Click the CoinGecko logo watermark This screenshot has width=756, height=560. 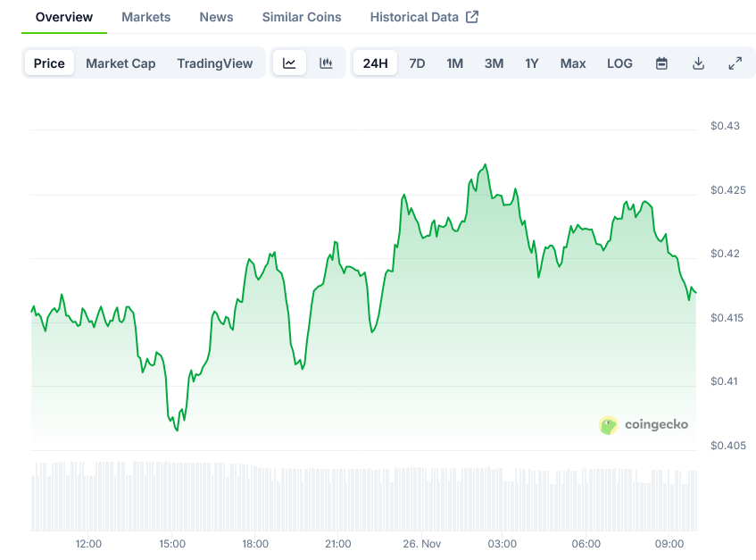pos(644,425)
